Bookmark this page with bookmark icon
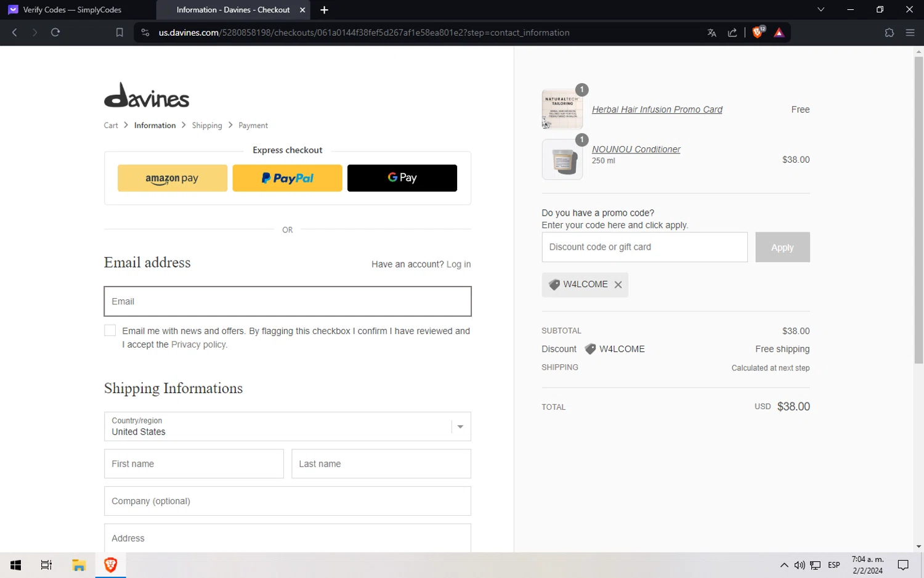The width and height of the screenshot is (924, 578). (x=120, y=33)
